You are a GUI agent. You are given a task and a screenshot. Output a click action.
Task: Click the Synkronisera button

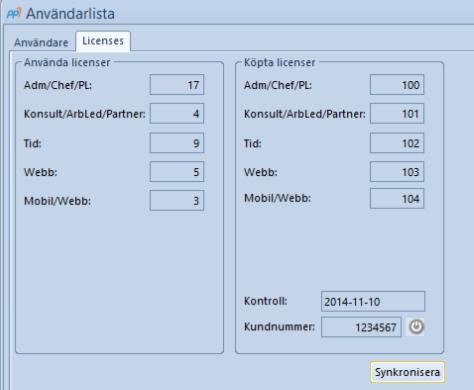pos(407,372)
